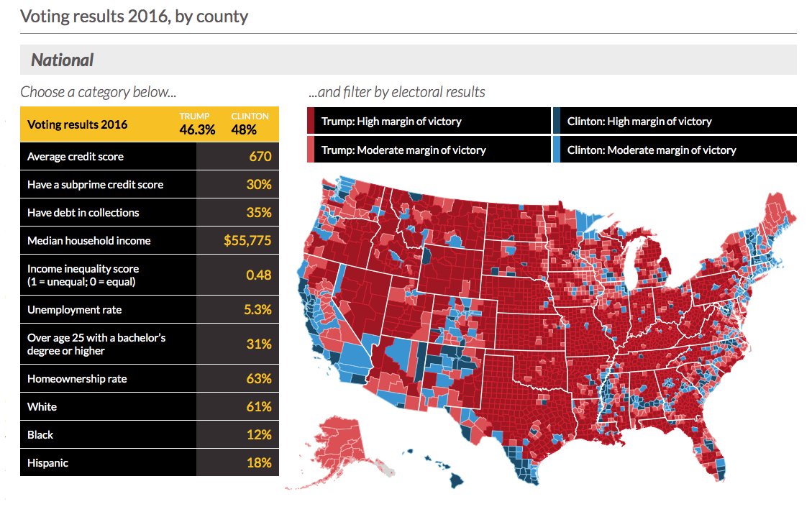Choose the Average credit score category
812x512 pixels.
coord(108,156)
